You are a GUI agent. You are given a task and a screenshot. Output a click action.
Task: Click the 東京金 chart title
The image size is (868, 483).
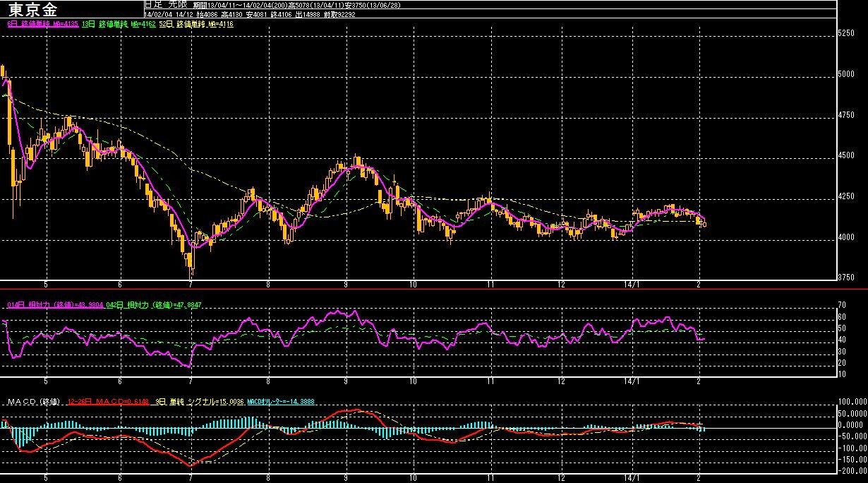point(34,9)
